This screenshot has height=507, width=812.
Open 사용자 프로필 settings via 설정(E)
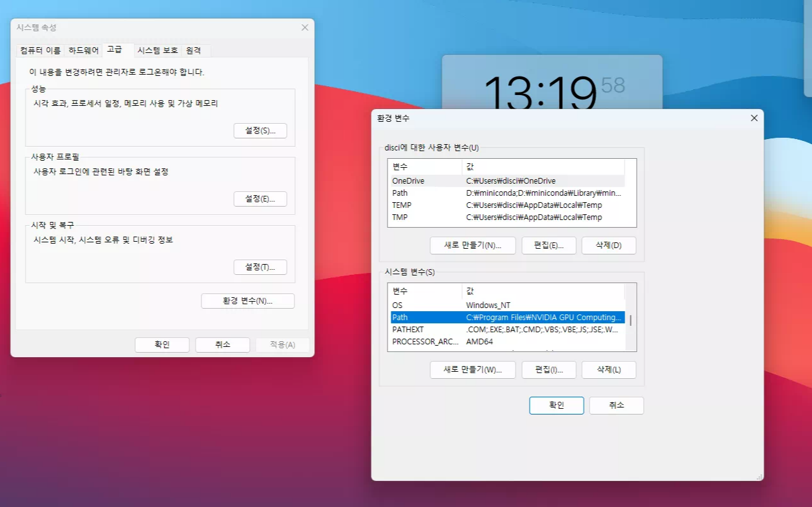(260, 199)
